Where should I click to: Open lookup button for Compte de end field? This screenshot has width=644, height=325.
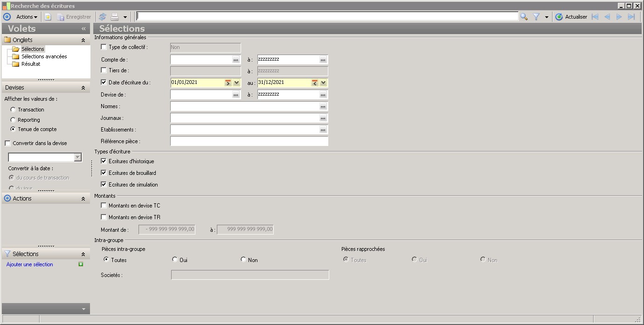click(323, 60)
